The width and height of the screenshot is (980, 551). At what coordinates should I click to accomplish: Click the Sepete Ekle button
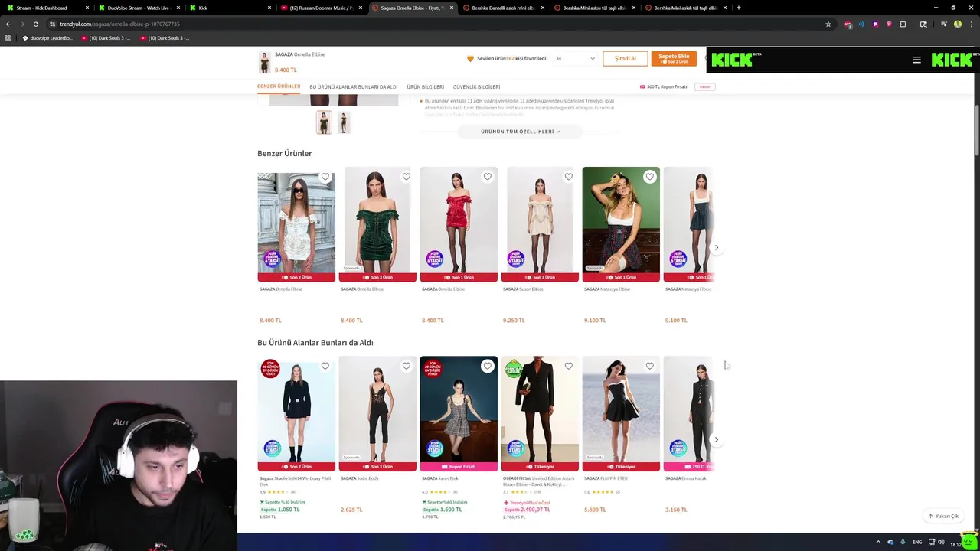(x=674, y=59)
